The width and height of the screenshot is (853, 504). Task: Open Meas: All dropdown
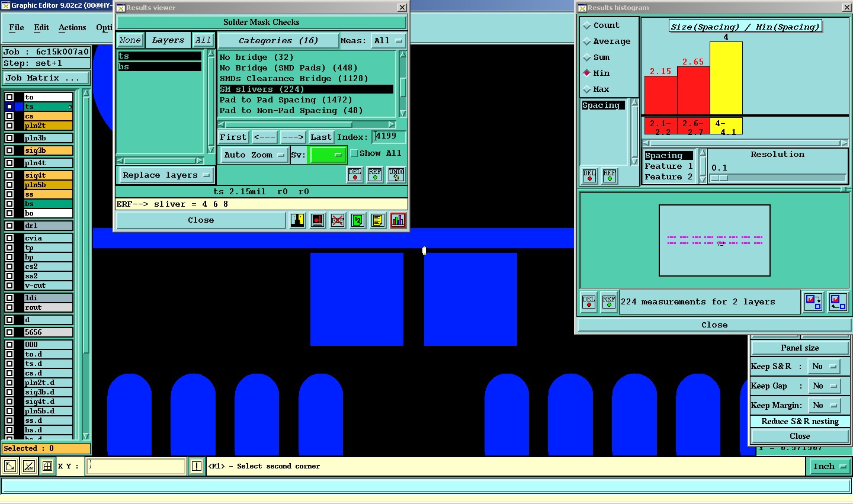pos(389,41)
